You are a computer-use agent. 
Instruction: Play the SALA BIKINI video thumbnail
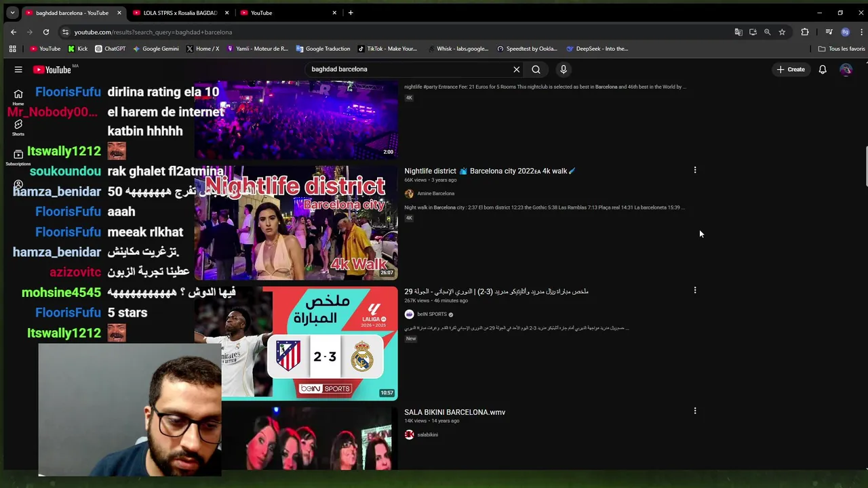pyautogui.click(x=296, y=438)
